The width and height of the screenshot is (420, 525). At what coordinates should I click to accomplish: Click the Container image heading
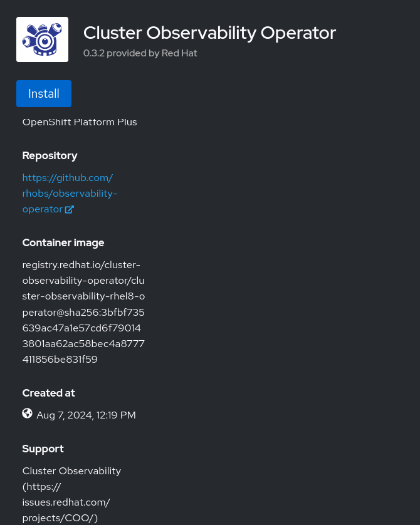tap(63, 242)
